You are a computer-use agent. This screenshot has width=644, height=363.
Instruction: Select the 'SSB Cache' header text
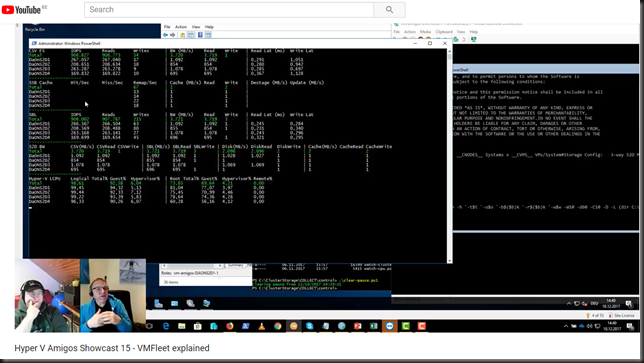click(40, 83)
